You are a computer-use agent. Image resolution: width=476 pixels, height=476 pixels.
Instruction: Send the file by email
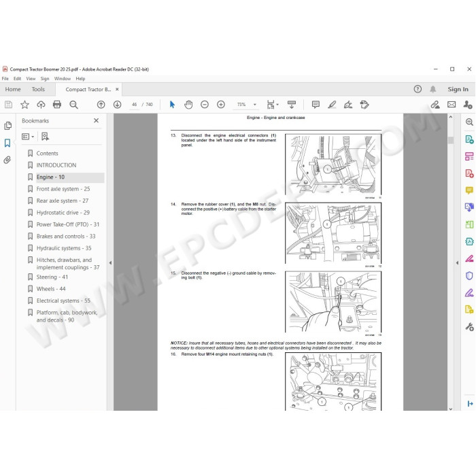click(452, 105)
